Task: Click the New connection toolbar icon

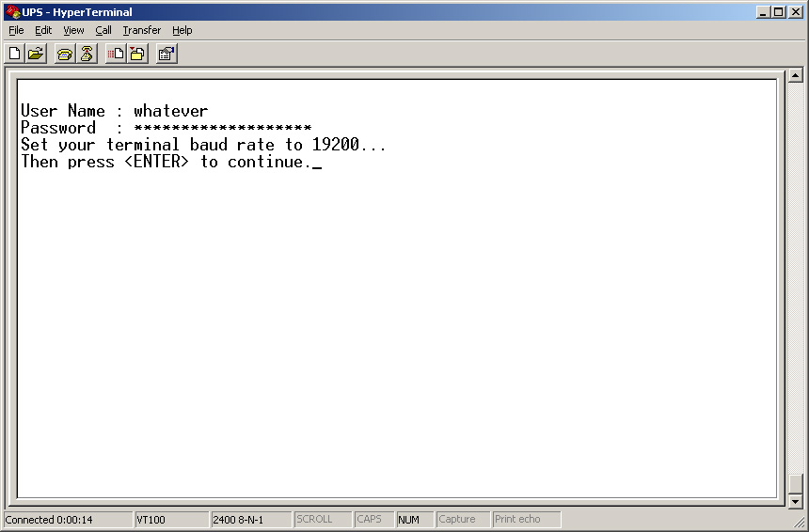Action: [x=15, y=54]
